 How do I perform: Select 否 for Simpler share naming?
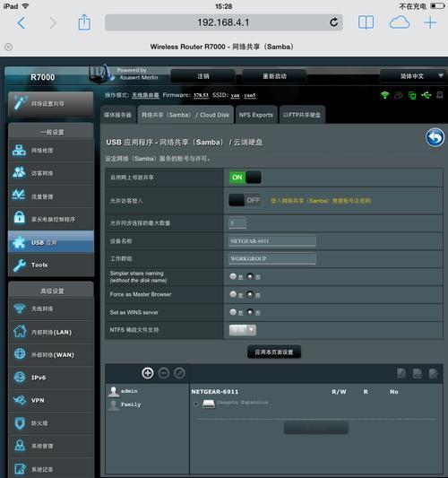[x=250, y=276]
